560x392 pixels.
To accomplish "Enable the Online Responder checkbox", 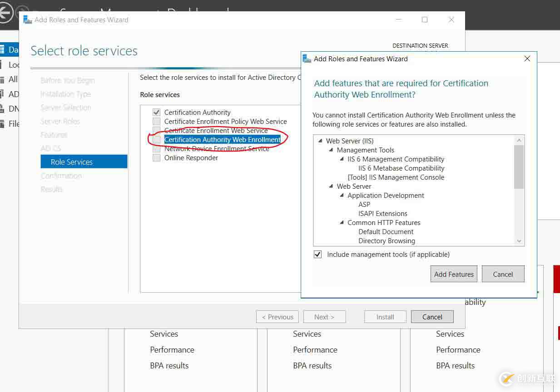I will point(157,158).
